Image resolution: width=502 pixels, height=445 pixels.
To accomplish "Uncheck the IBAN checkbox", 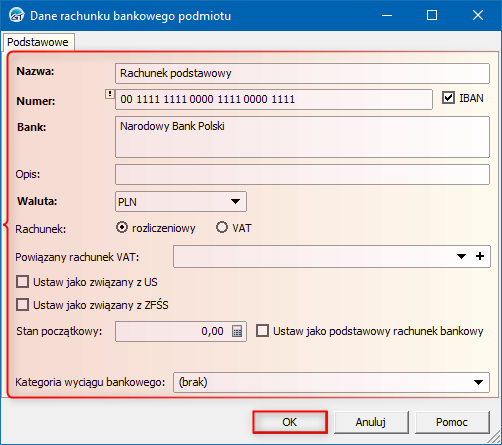I will click(448, 98).
